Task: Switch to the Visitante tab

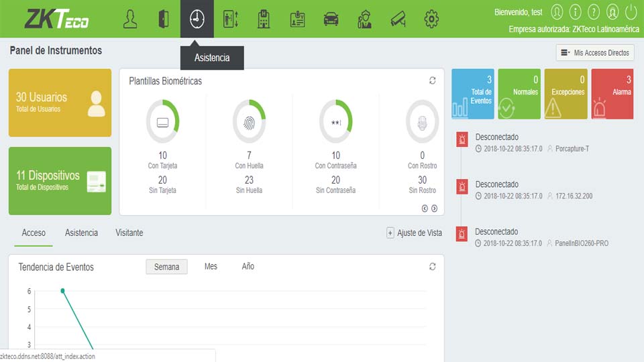Action: tap(129, 233)
